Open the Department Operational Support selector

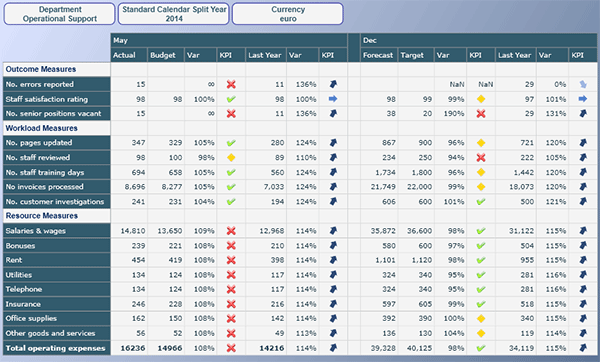coord(59,14)
